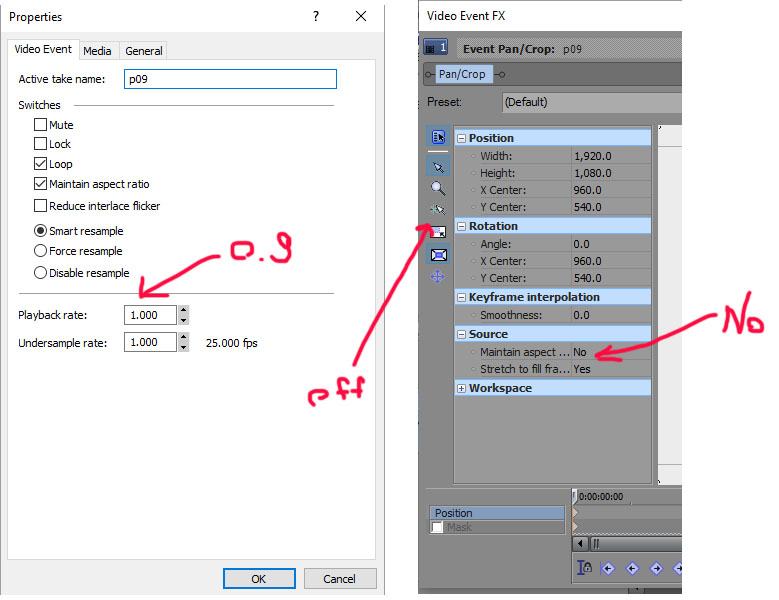Image resolution: width=779 pixels, height=600 pixels.
Task: Collapse the Rotation property group
Action: (x=462, y=226)
